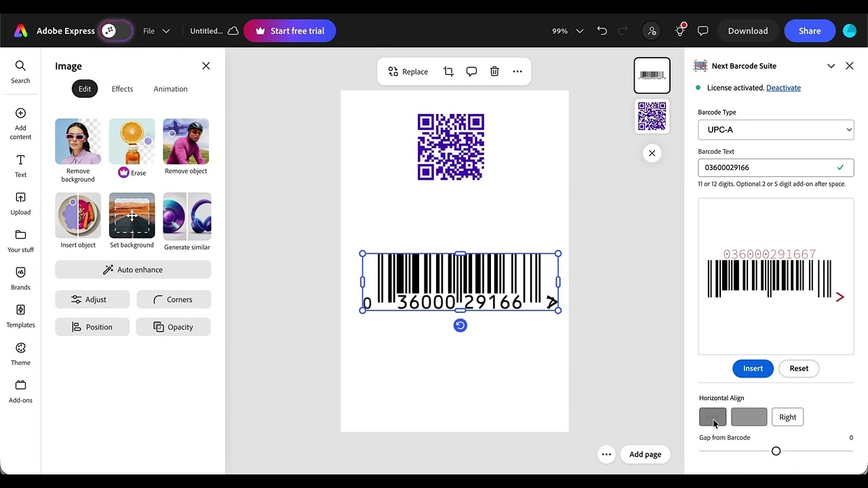Open Templates in the sidebar
The height and width of the screenshot is (488, 868).
pos(20,316)
